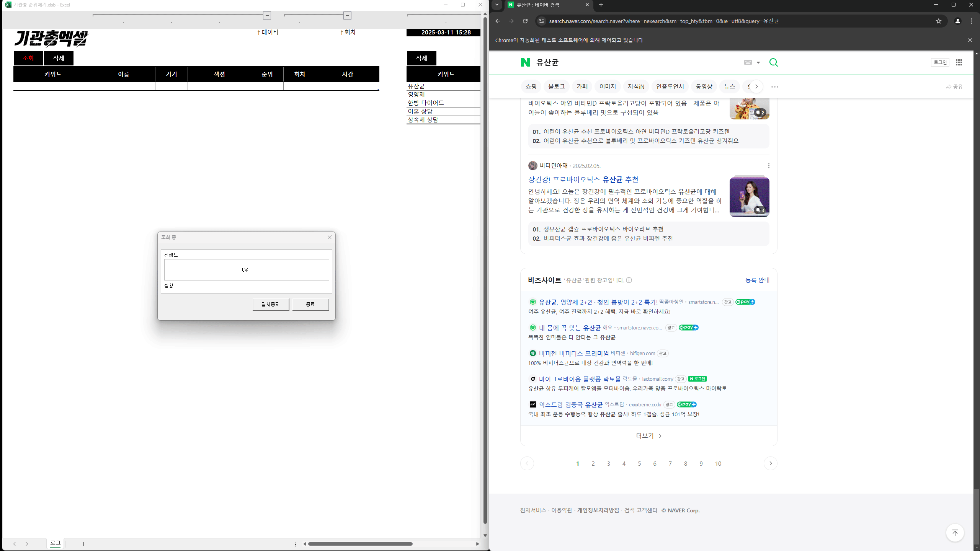Bookmark page with the star icon
This screenshot has height=551, width=980.
tap(938, 21)
